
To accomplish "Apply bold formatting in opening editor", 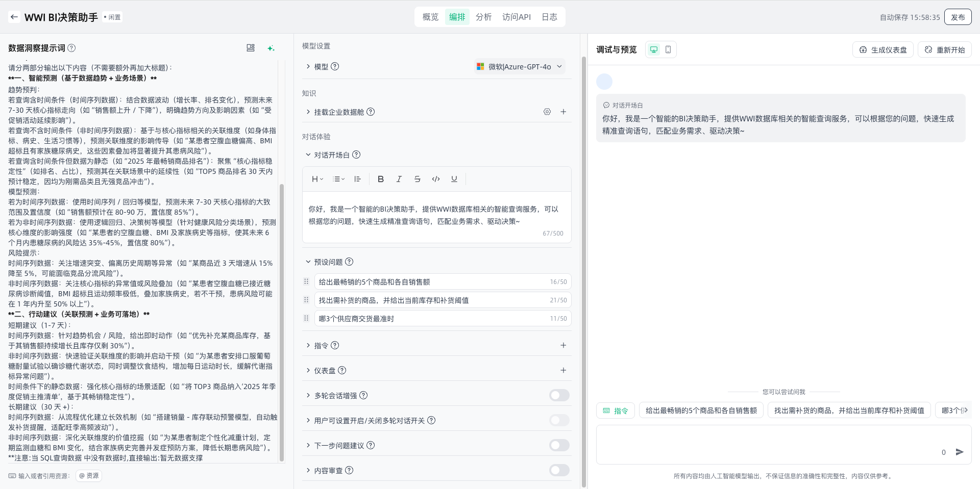I will click(x=380, y=179).
